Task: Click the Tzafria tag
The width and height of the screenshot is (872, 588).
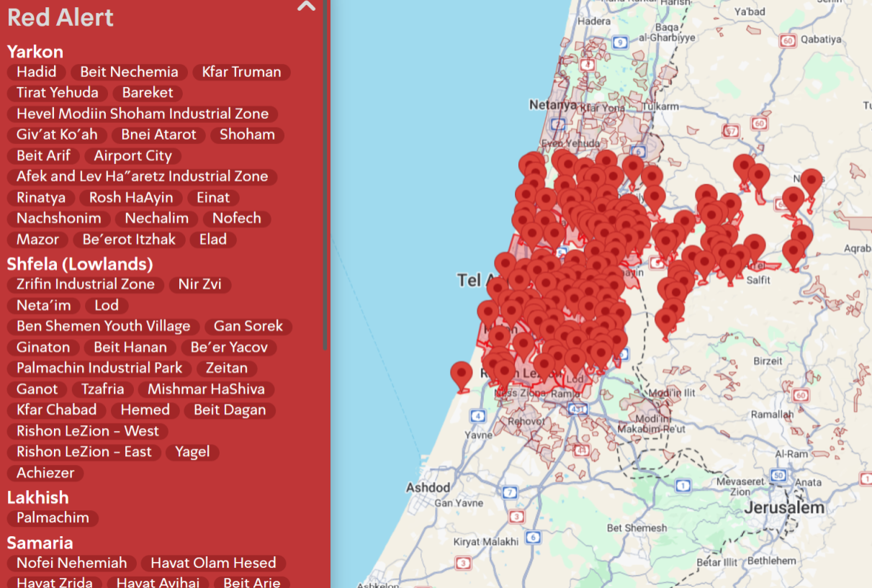Action: [x=103, y=389]
